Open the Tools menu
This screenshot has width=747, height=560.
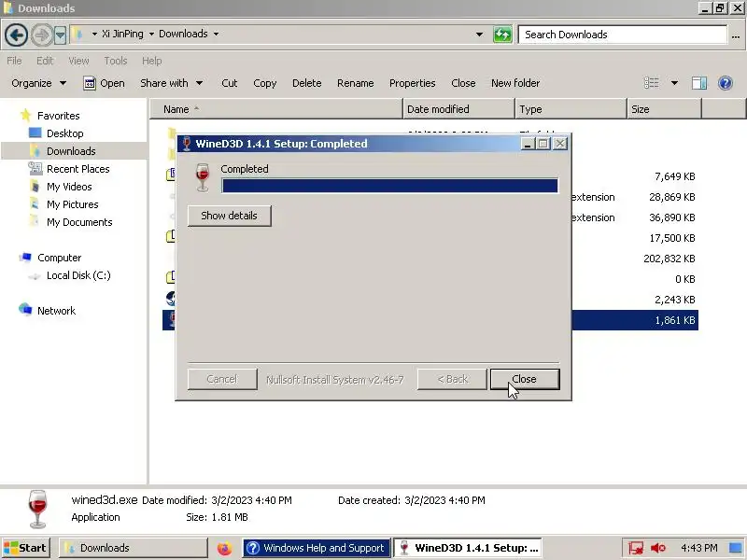coord(116,61)
